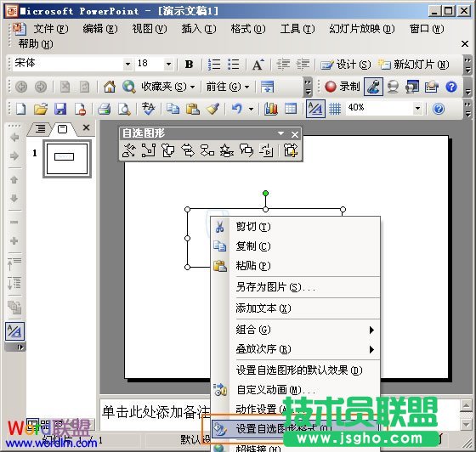Click the Search the Web globe icon
Viewport: 476px width, 452px height.
point(128,87)
